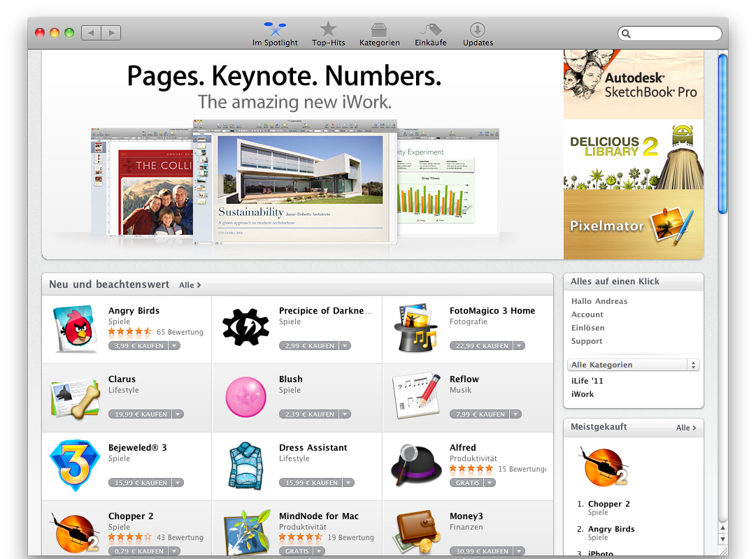Open the Account quick link
The width and height of the screenshot is (756, 559).
(x=587, y=314)
